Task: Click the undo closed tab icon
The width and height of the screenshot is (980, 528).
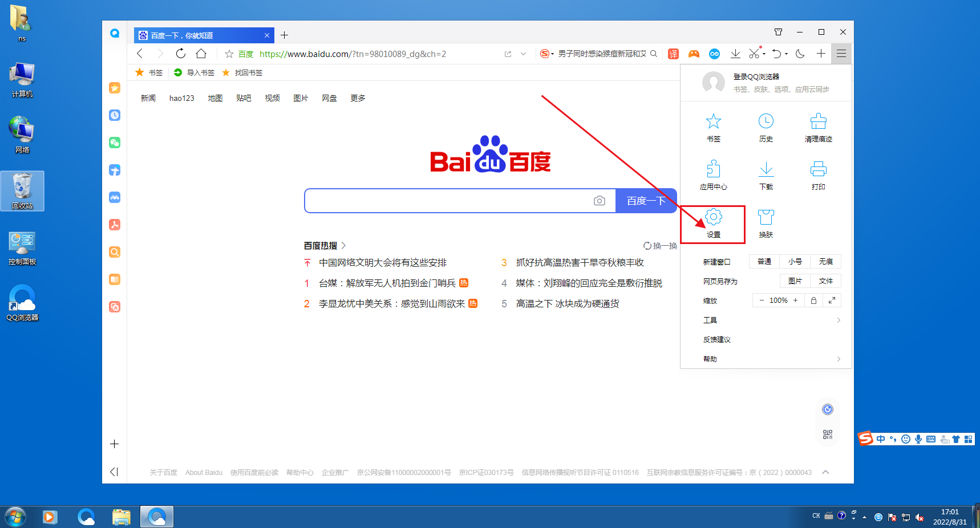Action: pyautogui.click(x=776, y=54)
